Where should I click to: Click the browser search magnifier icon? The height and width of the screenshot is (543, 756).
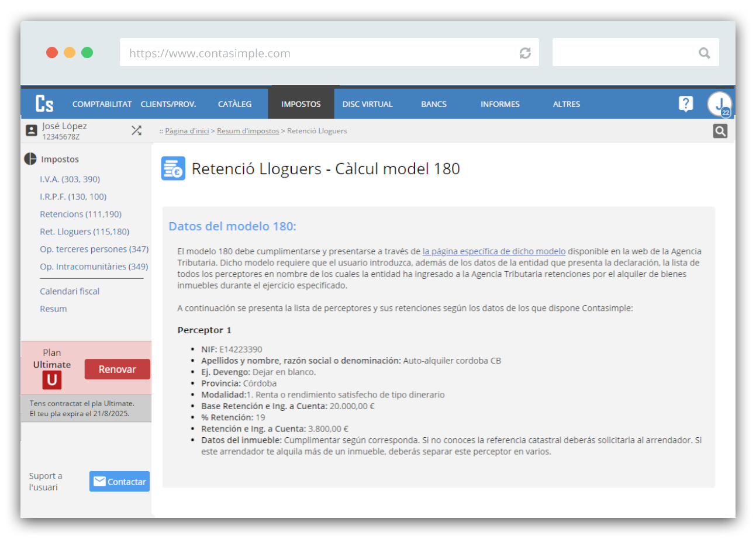click(704, 53)
